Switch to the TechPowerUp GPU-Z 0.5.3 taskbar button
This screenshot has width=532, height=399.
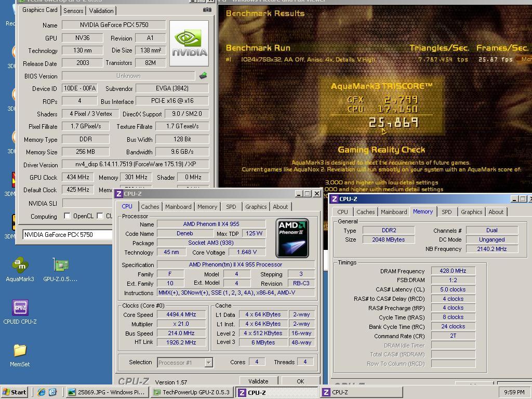pos(191,392)
